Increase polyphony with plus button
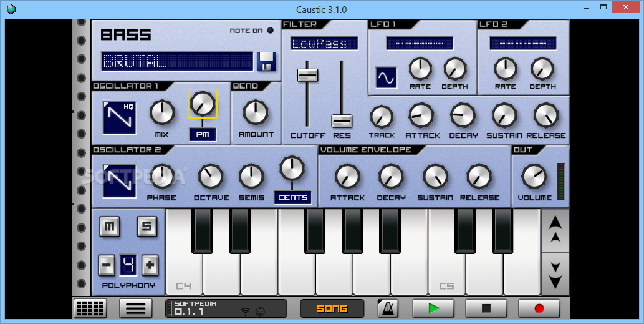 pos(150,265)
